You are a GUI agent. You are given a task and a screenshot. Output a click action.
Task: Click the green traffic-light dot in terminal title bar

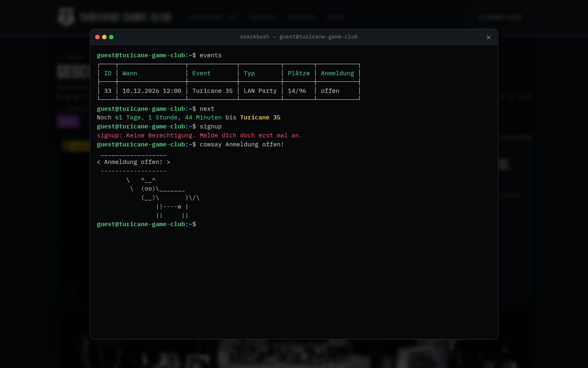111,37
